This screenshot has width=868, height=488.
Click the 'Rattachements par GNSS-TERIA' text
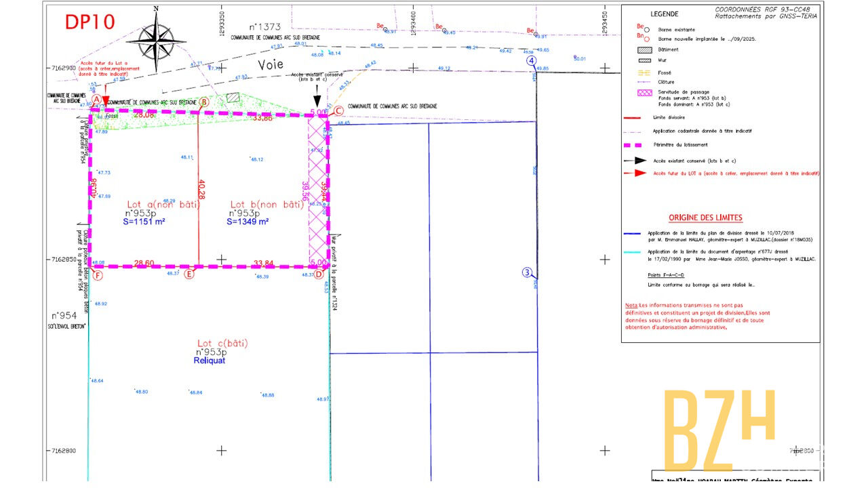pos(767,16)
